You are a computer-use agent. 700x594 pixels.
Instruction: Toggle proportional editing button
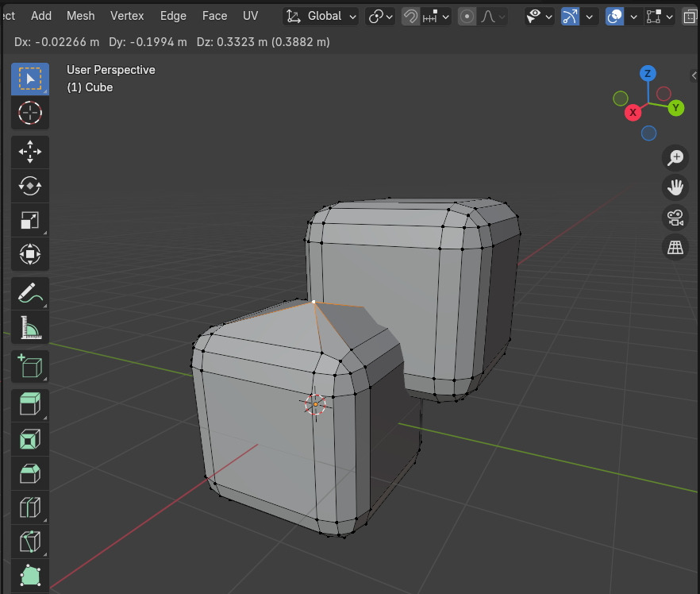(467, 17)
